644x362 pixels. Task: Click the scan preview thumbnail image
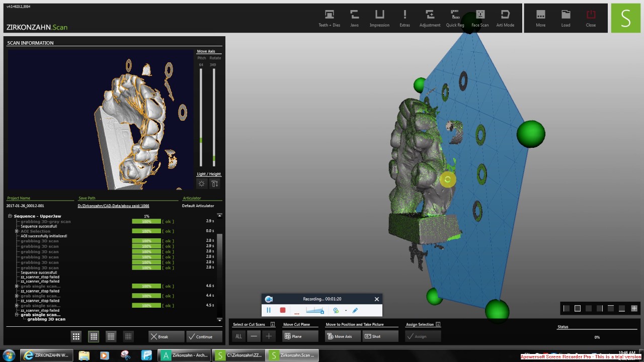(x=100, y=120)
